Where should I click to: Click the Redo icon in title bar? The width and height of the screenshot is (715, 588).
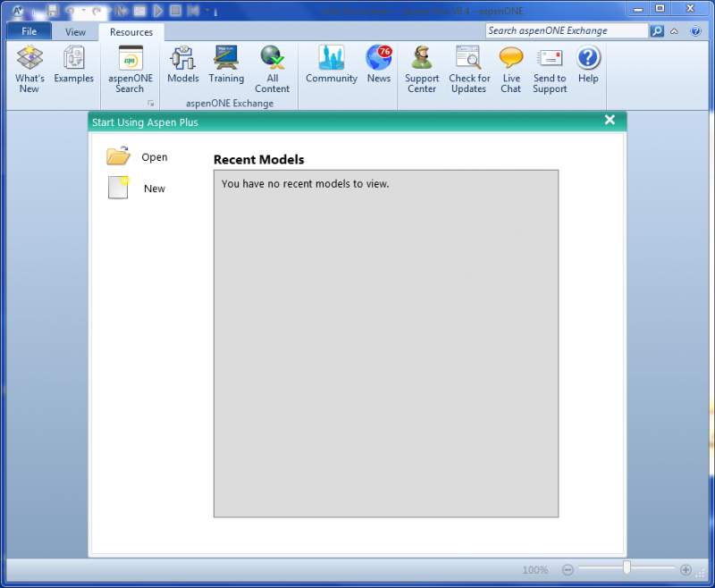97,11
